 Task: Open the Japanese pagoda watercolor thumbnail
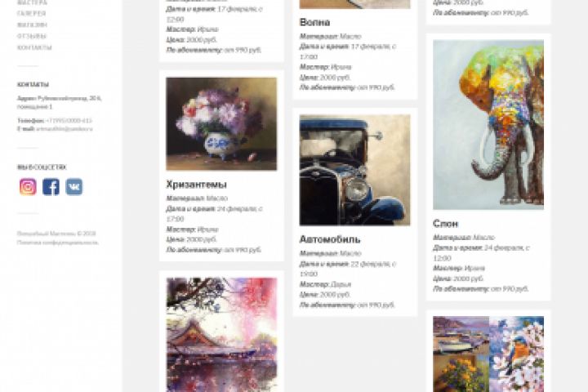(221, 335)
